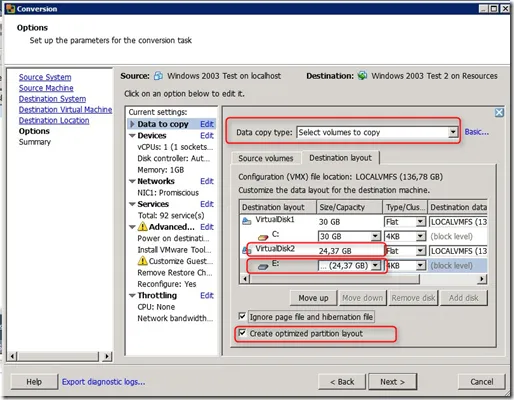Click the Conversion title bar app icon
Image resolution: width=514 pixels, height=400 pixels.
[x=11, y=9]
